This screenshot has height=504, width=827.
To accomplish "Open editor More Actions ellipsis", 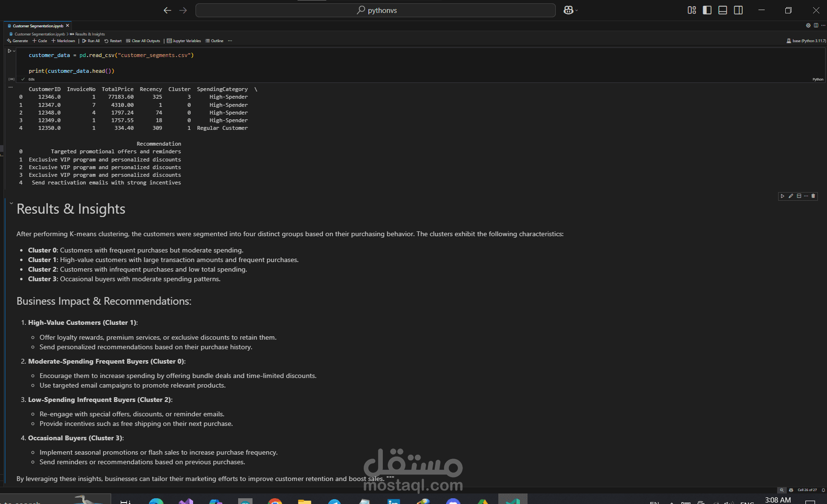I will [823, 25].
